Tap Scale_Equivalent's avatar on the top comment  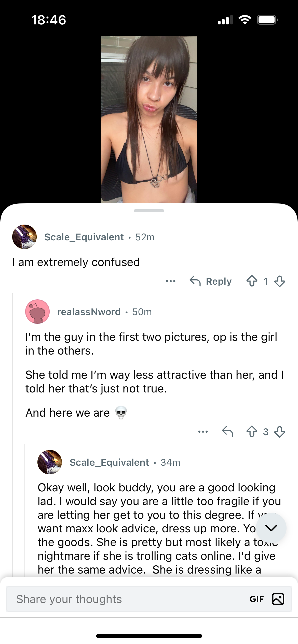(24, 237)
